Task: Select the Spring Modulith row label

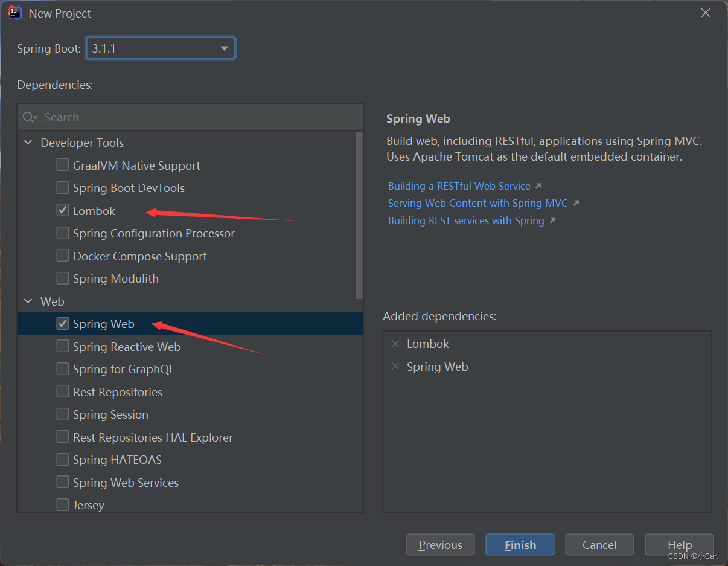Action: (x=116, y=278)
